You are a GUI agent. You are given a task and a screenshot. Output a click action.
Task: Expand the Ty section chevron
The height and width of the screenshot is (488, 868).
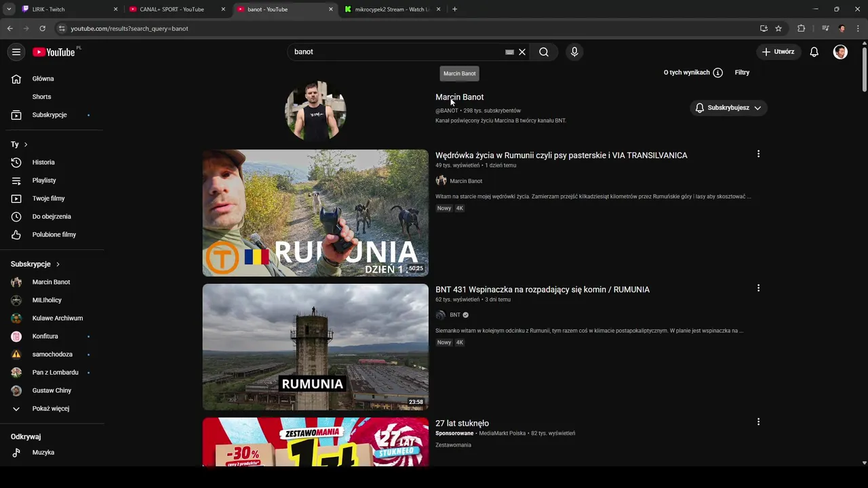coord(26,144)
